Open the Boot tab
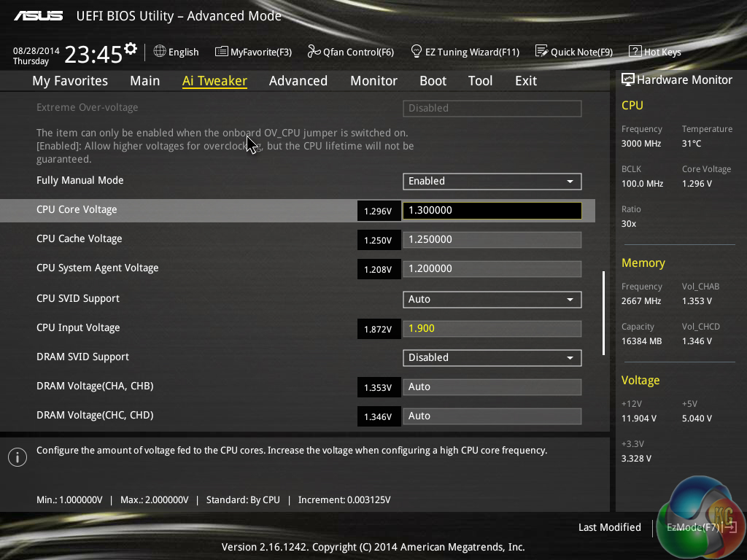 point(433,81)
